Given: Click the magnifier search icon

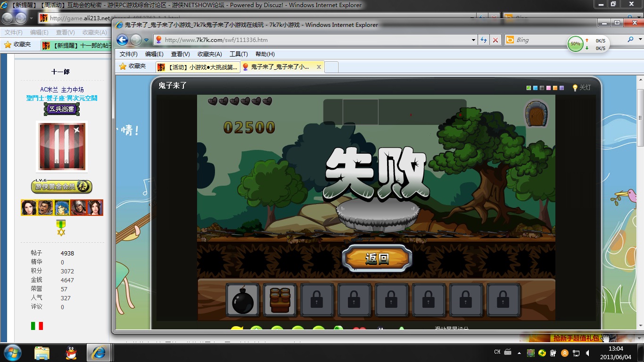Looking at the screenshot, I should tap(631, 40).
